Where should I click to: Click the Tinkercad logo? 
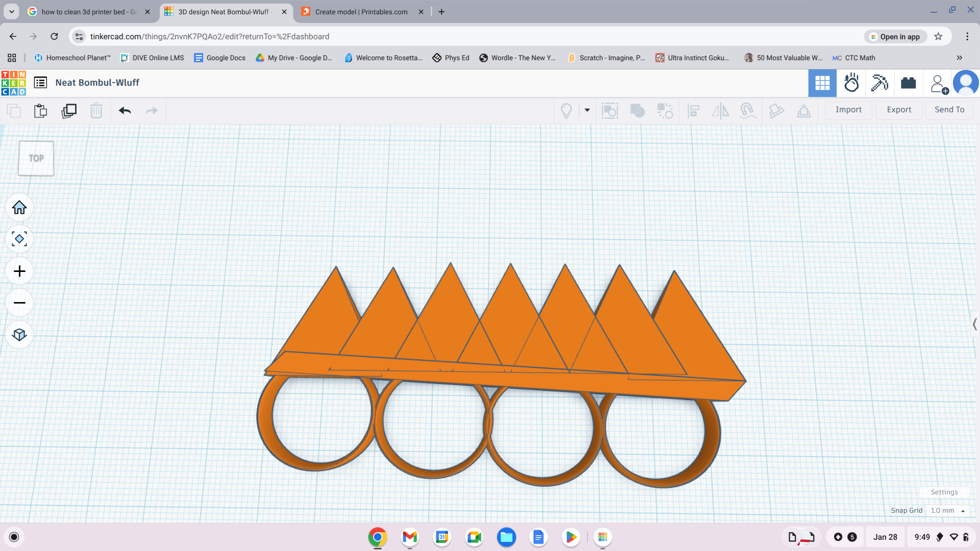point(14,83)
